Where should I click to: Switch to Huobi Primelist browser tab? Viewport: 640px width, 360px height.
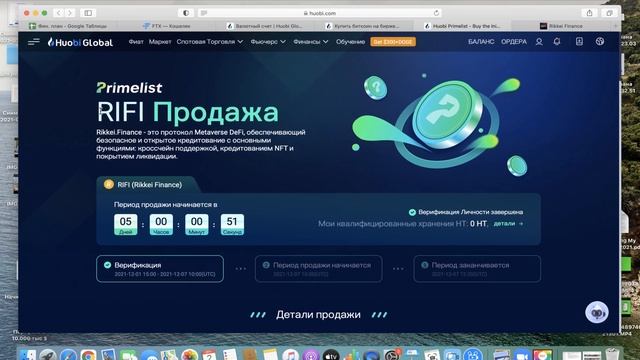pos(462,26)
